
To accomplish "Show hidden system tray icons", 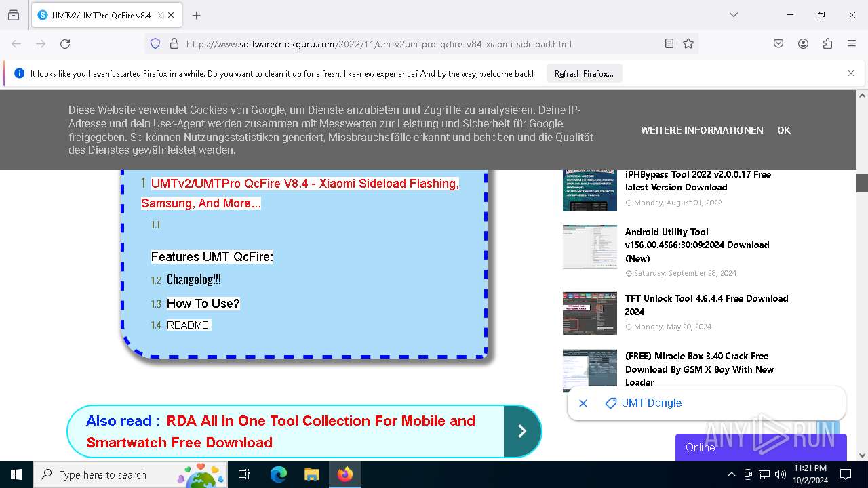I will (x=731, y=474).
